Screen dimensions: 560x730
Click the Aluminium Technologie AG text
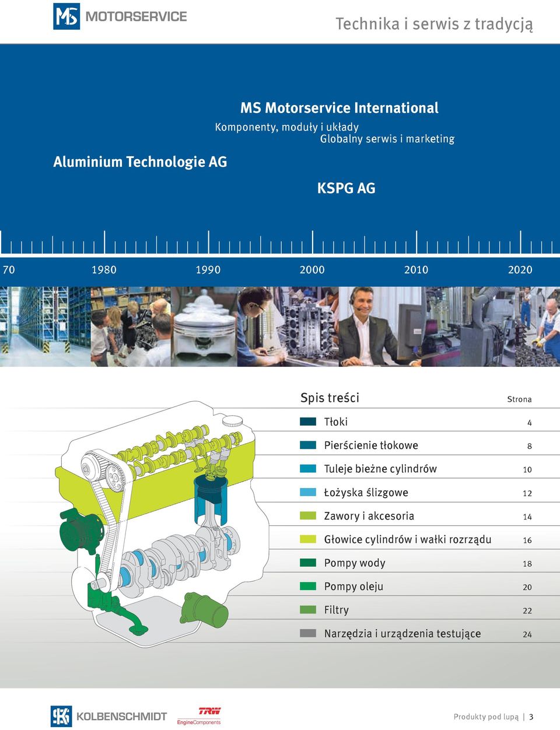[x=140, y=162]
